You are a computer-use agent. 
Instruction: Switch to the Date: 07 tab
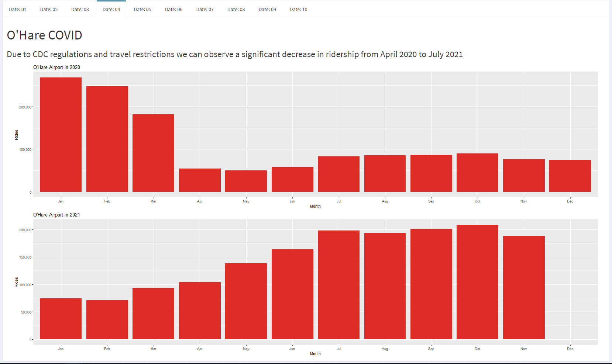click(205, 9)
